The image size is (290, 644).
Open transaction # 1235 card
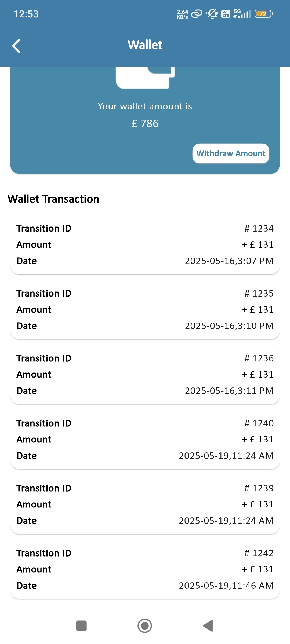(x=145, y=310)
